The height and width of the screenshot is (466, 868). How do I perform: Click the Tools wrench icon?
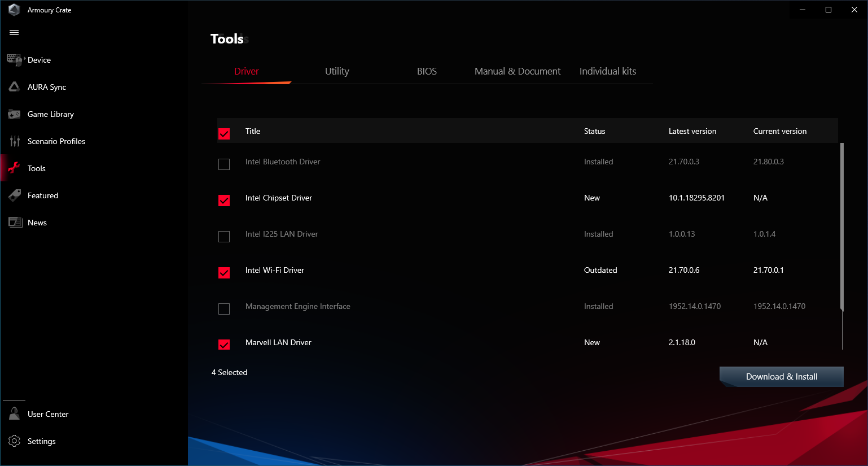coord(15,168)
